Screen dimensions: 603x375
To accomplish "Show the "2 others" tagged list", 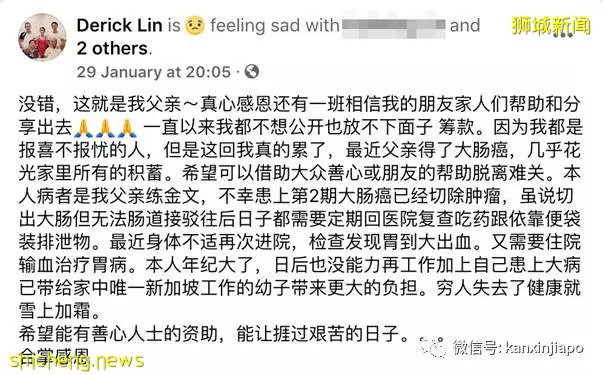I will [112, 49].
